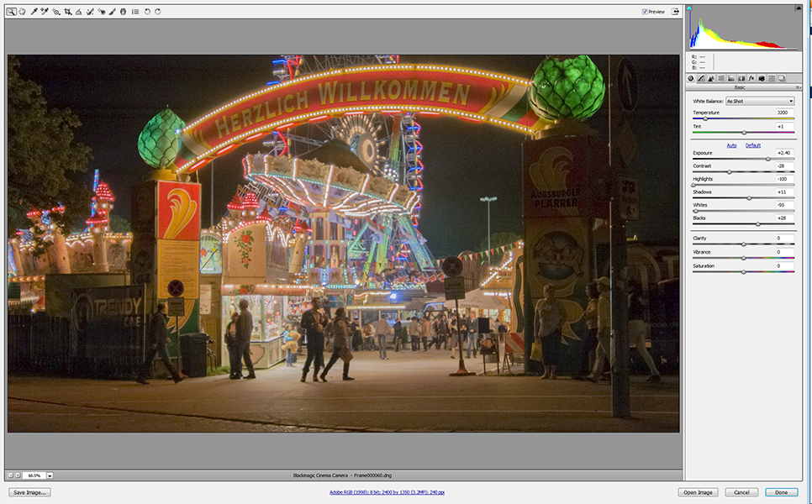Activate the Graduated Filter tool

[x=124, y=12]
